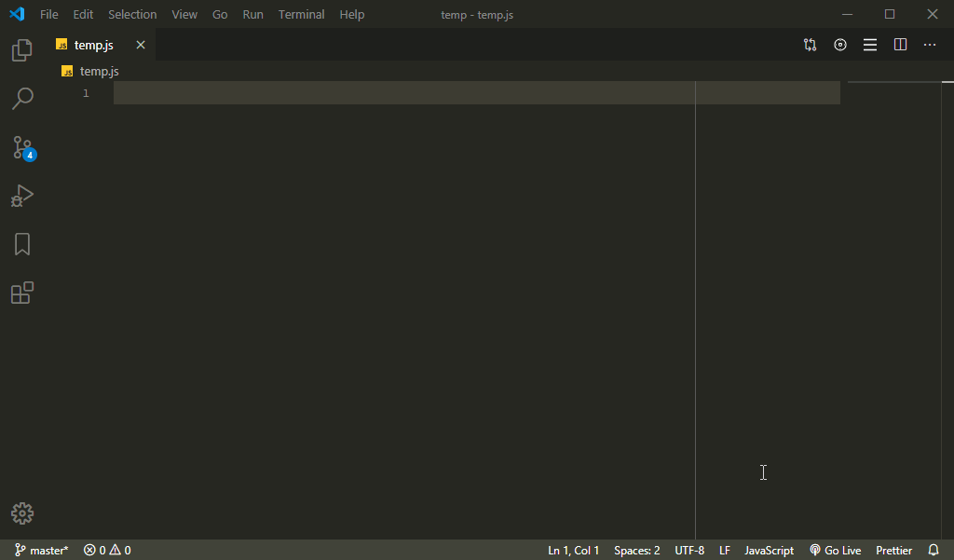954x560 pixels.
Task: Open the Extensions marketplace
Action: [21, 292]
